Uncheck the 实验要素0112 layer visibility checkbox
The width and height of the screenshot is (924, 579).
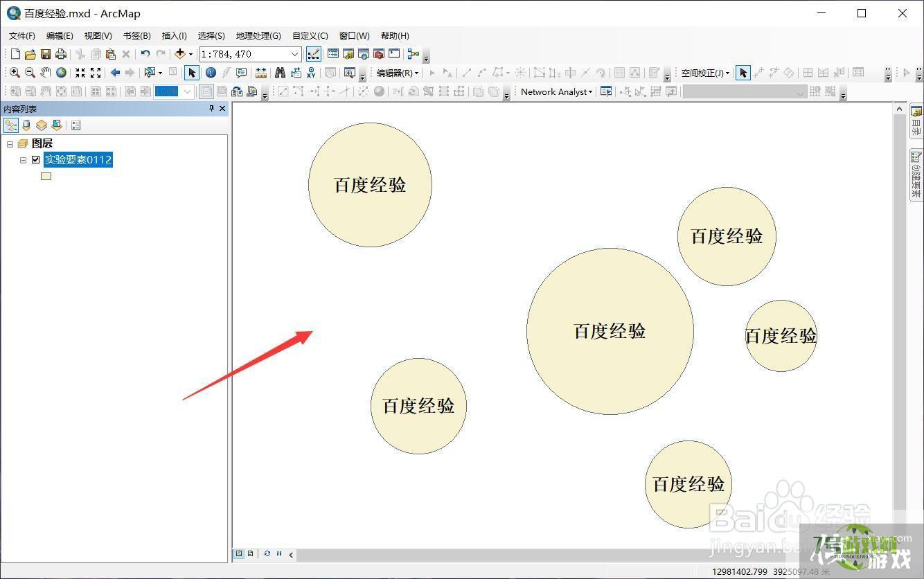tap(36, 160)
